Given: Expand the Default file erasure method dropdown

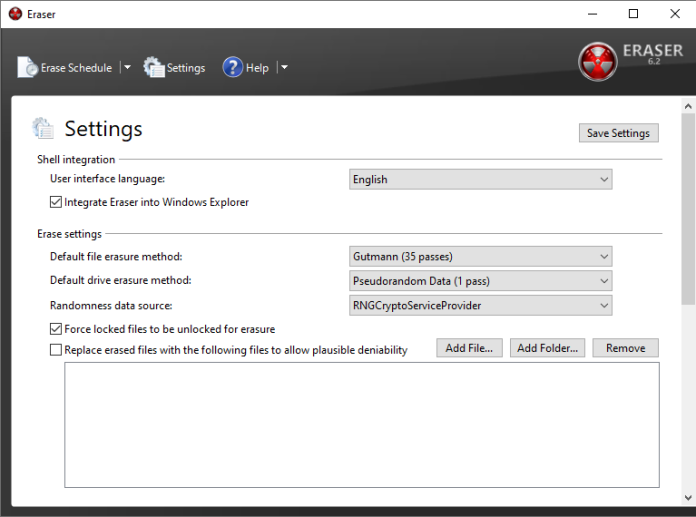Looking at the screenshot, I should pos(480,257).
